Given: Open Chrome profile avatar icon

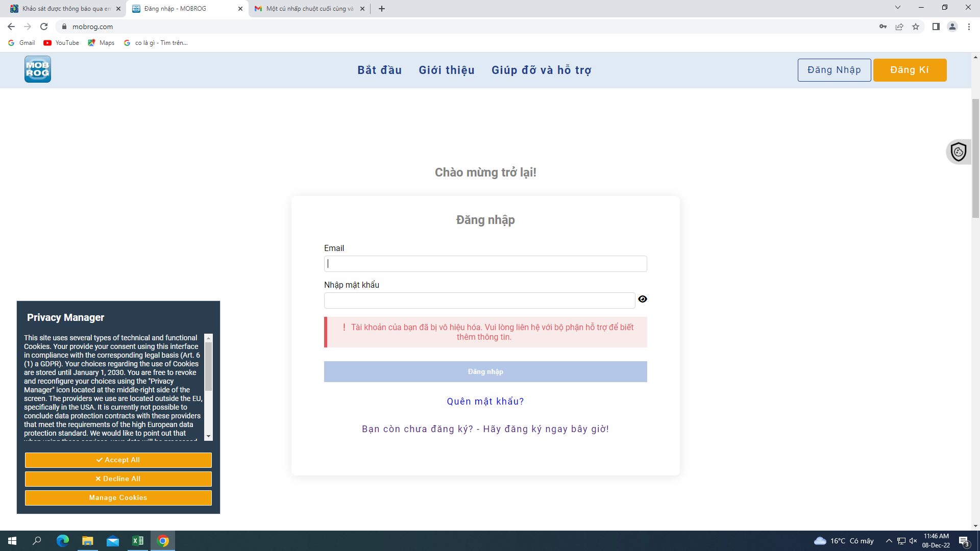Looking at the screenshot, I should click(952, 27).
